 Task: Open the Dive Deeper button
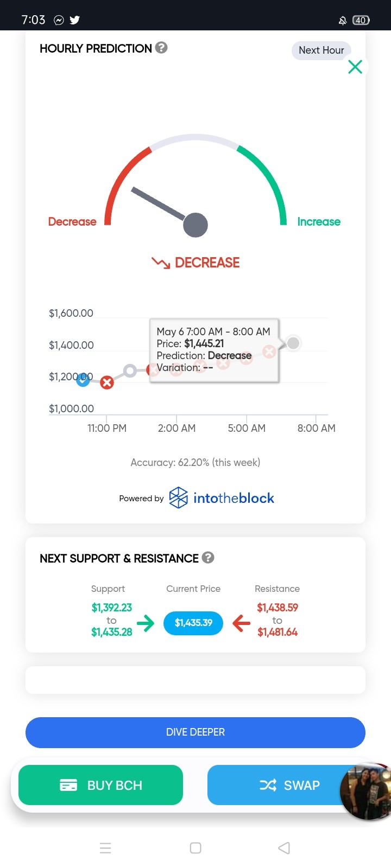pos(195,732)
